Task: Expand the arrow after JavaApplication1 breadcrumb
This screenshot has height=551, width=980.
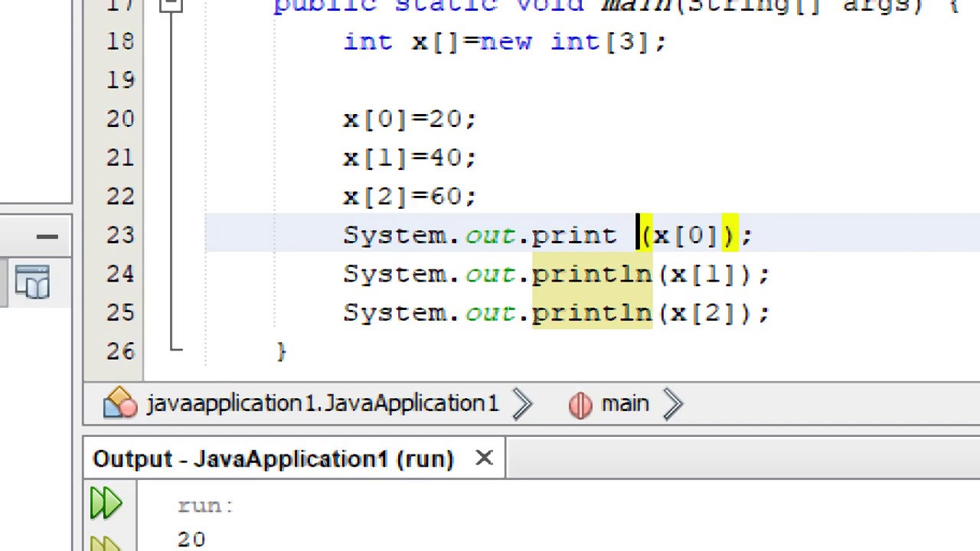Action: 522,404
